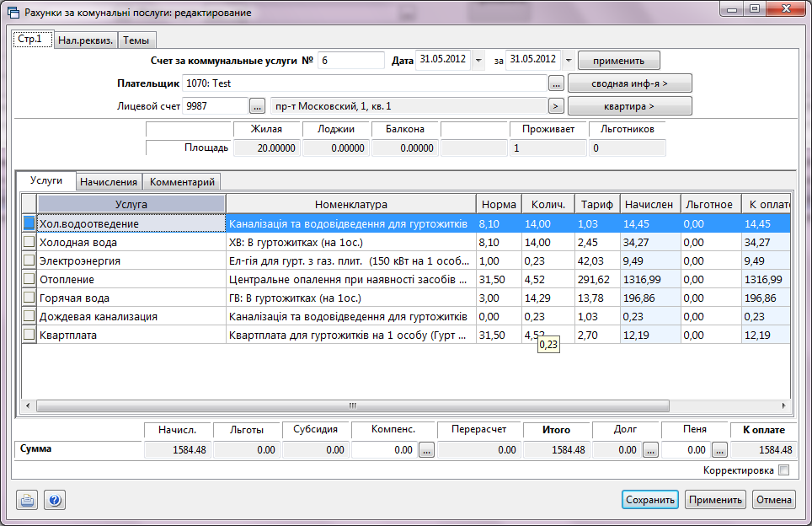Select the Отопление service row
This screenshot has width=812, height=526.
coord(407,279)
